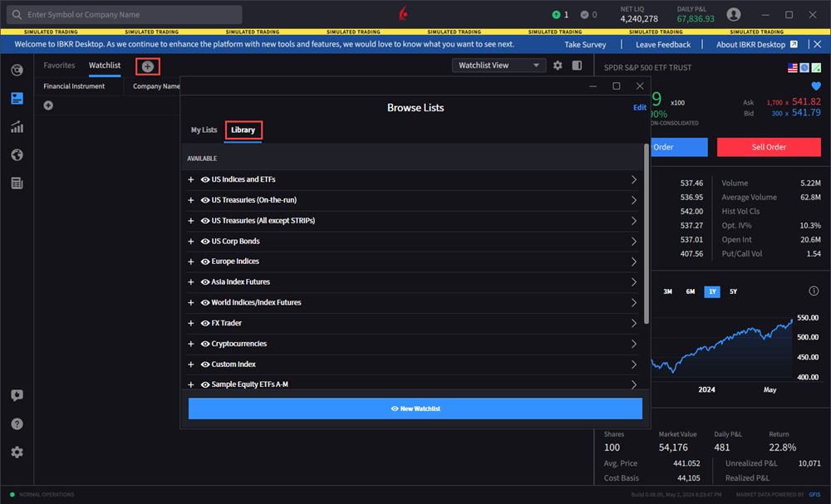The image size is (831, 504).
Task: Toggle the side panel layout icon
Action: 577,65
